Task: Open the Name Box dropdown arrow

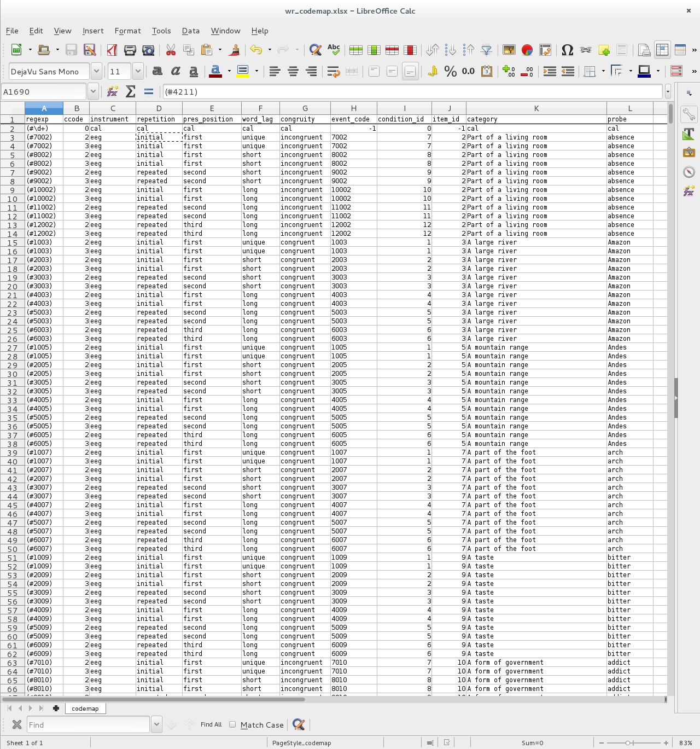Action: click(x=93, y=91)
